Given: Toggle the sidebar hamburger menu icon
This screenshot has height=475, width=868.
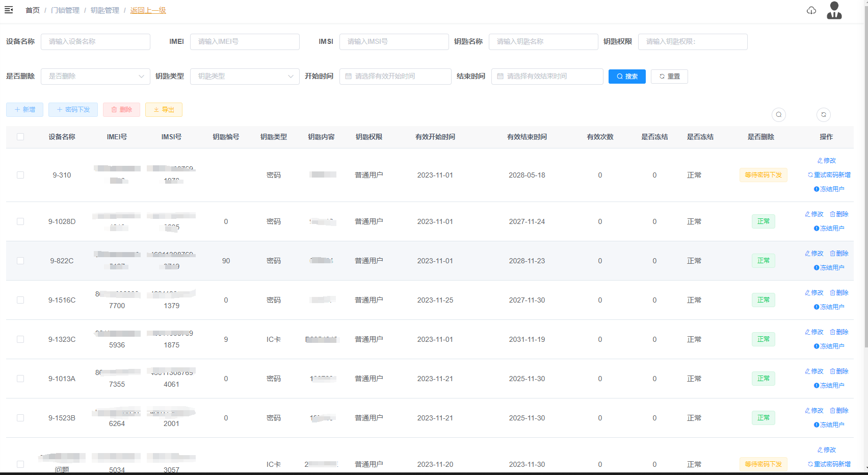Looking at the screenshot, I should (x=9, y=10).
